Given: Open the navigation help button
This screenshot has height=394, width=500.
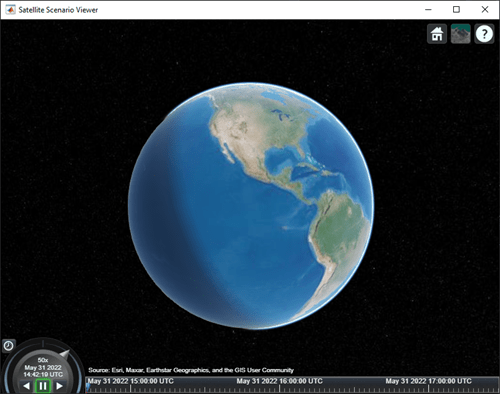Looking at the screenshot, I should [484, 34].
